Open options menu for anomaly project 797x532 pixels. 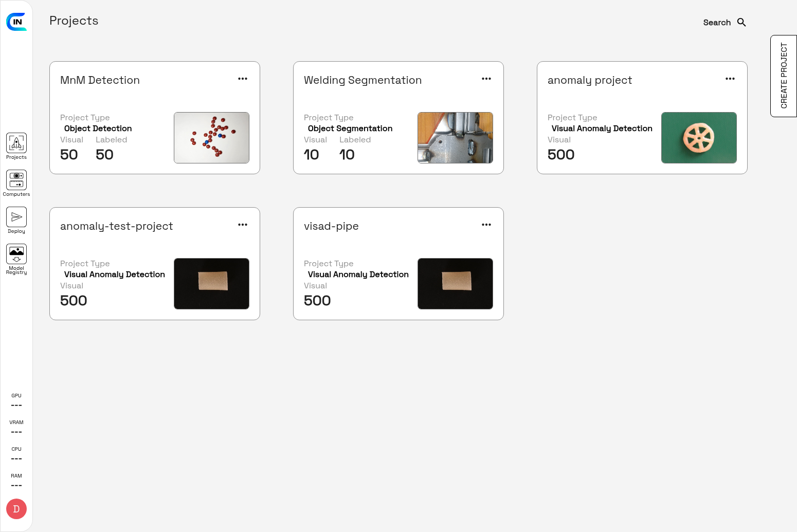point(730,79)
